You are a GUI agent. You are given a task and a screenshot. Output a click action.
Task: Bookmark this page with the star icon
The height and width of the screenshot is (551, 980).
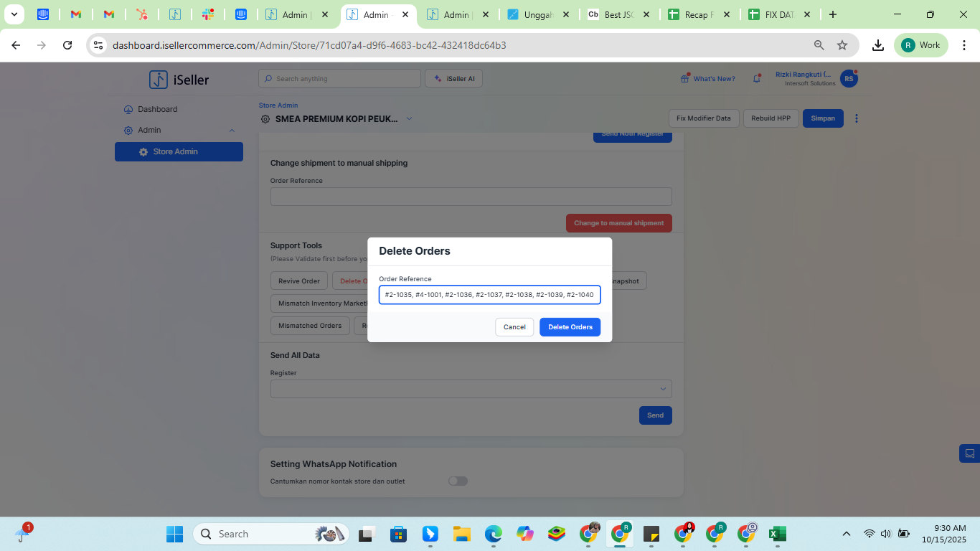(842, 45)
